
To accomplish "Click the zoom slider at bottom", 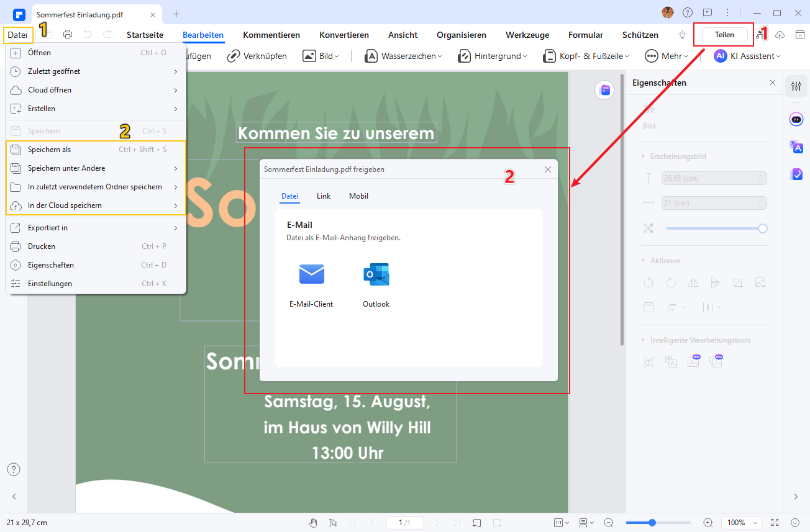I will [x=658, y=523].
